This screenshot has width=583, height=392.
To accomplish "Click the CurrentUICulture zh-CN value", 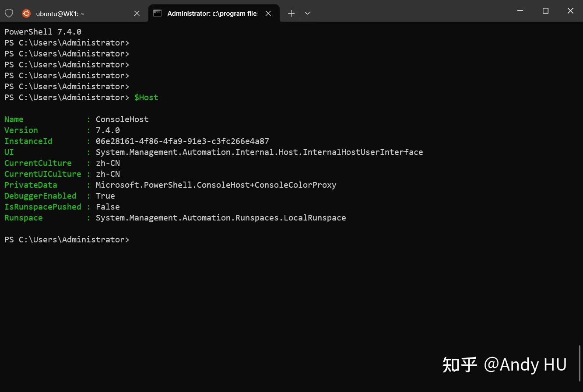I will coord(108,174).
